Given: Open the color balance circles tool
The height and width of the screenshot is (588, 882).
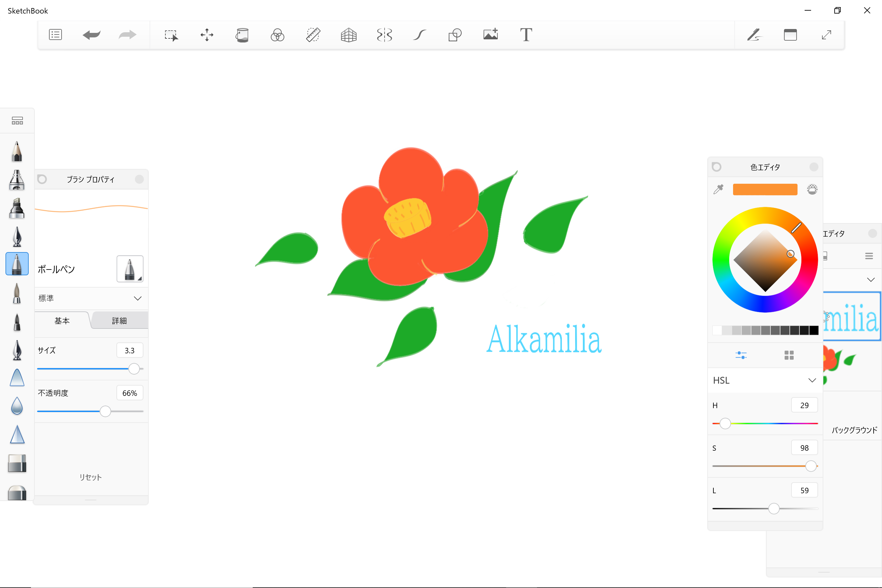Looking at the screenshot, I should [278, 35].
